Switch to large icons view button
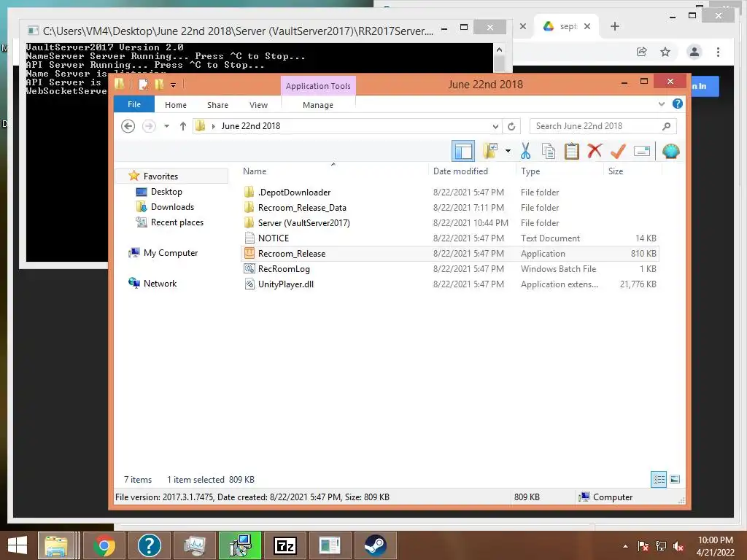Viewport: 747px width, 560px height. [675, 479]
